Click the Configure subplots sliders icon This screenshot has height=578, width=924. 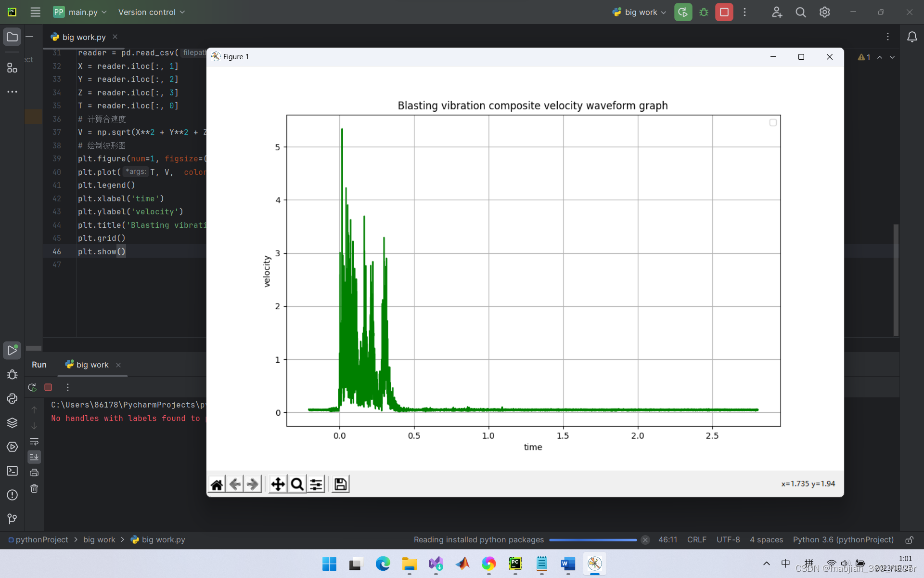tap(315, 484)
